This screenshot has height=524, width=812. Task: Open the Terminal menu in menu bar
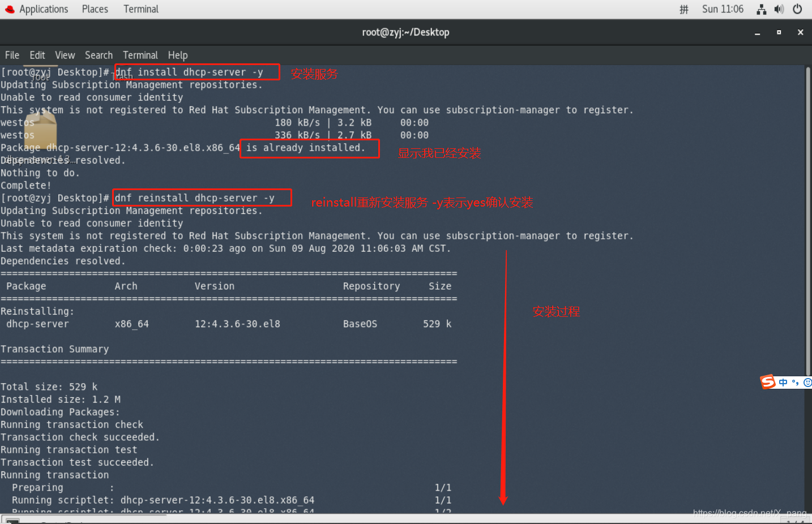(140, 55)
